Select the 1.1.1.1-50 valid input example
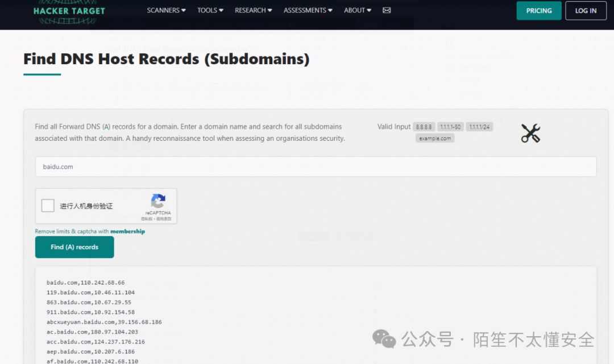Image resolution: width=614 pixels, height=364 pixels. pyautogui.click(x=450, y=127)
